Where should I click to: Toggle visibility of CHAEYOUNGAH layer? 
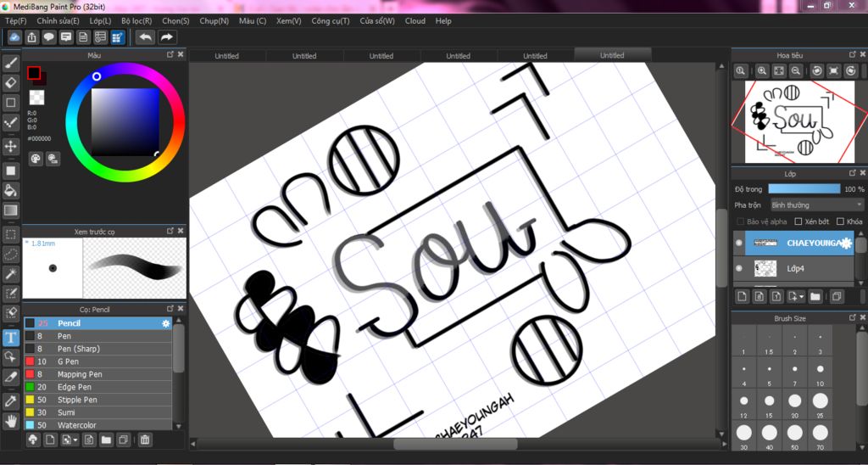coord(739,243)
